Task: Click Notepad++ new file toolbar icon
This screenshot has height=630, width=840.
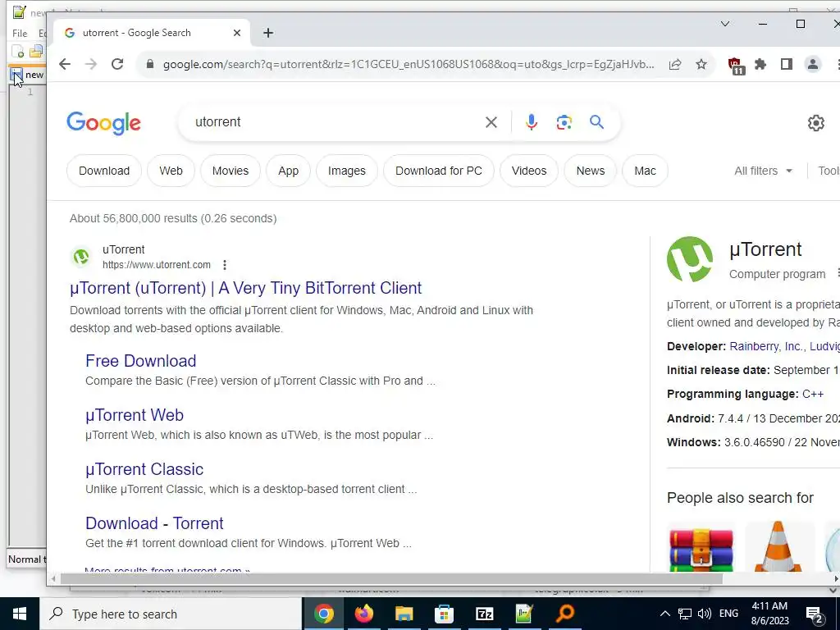Action: (x=18, y=52)
